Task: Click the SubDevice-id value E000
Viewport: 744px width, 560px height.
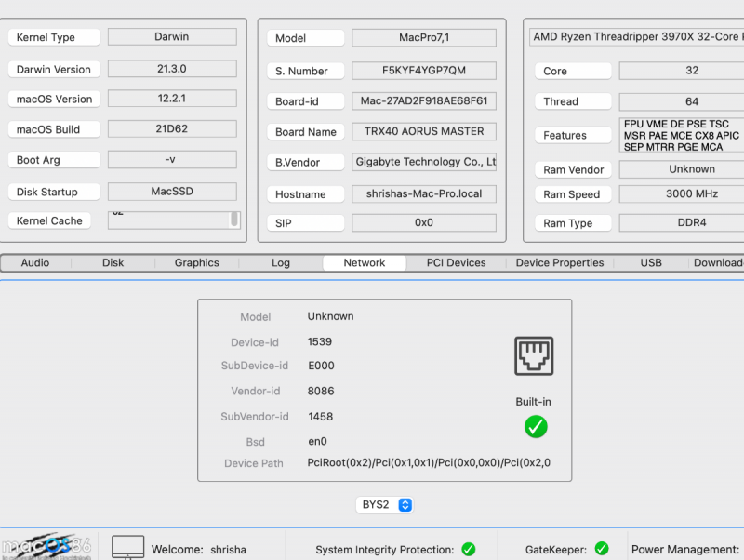Action: tap(321, 366)
